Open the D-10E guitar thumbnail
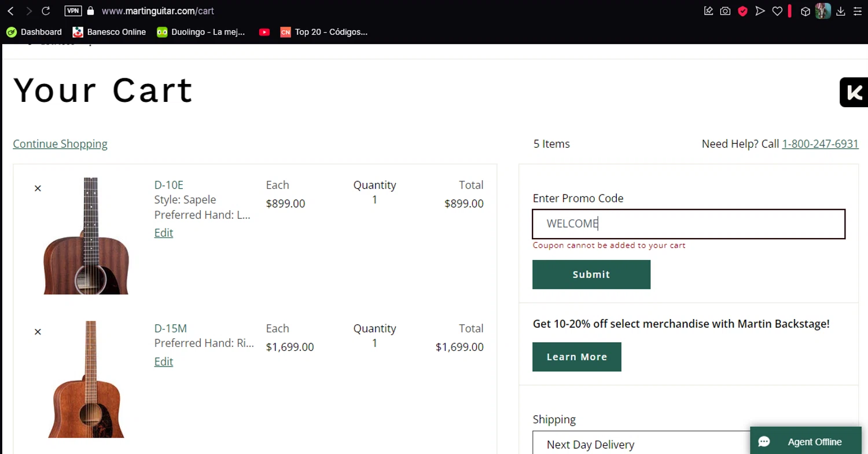This screenshot has height=454, width=868. (86, 236)
